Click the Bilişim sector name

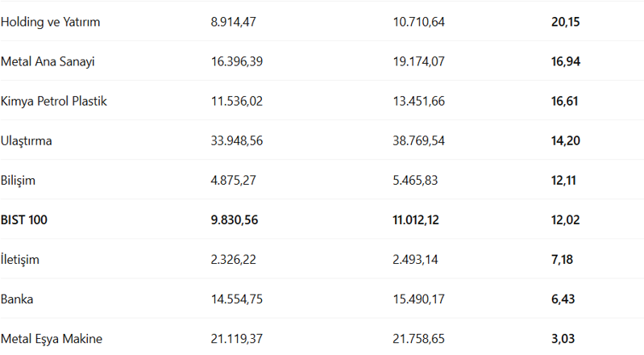18,180
